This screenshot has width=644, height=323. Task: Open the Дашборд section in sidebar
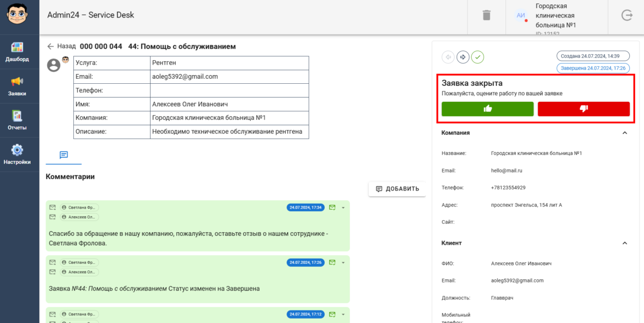click(17, 52)
